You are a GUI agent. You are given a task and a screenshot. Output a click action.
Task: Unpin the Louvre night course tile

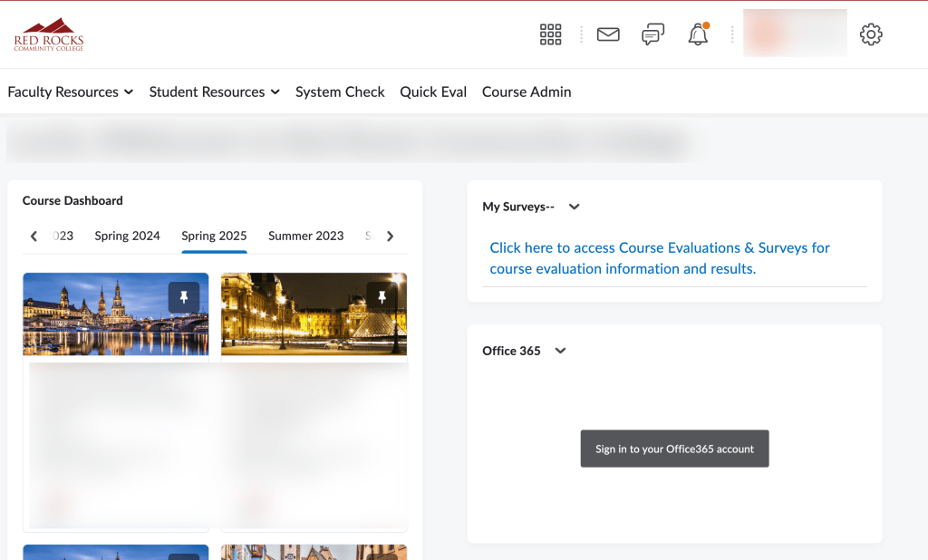pos(382,297)
